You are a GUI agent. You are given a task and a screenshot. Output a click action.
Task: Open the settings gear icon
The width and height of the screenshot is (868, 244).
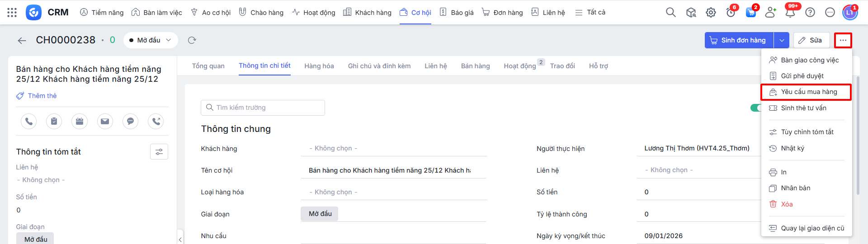(711, 12)
